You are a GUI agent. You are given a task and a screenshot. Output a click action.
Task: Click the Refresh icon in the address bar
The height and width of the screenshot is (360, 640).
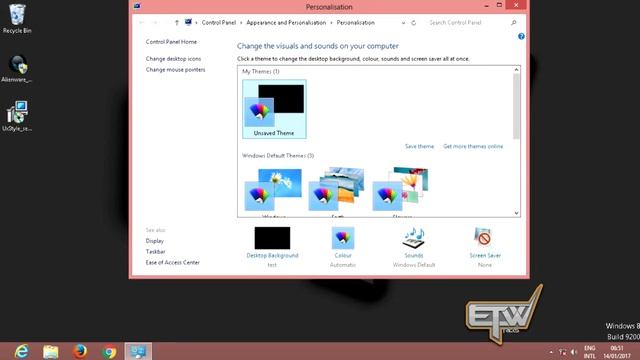pyautogui.click(x=413, y=23)
